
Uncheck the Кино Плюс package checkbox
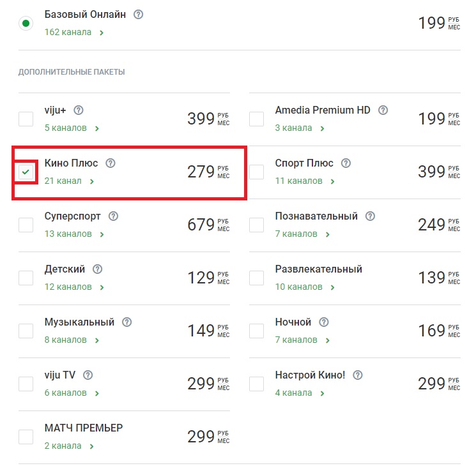pos(26,172)
